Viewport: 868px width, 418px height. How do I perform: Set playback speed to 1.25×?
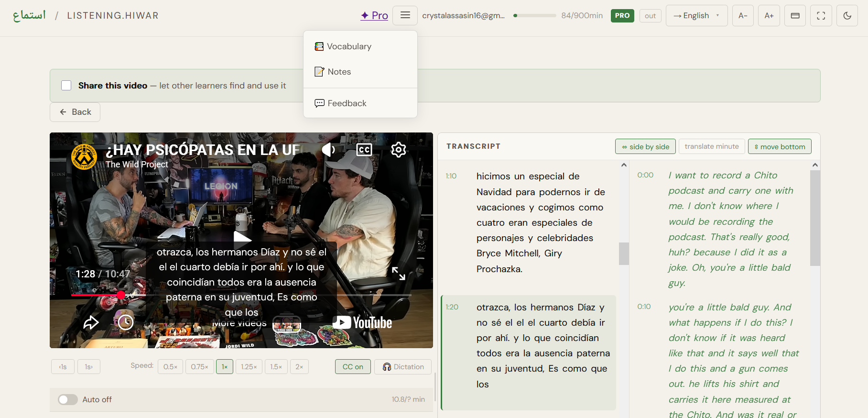pos(249,367)
